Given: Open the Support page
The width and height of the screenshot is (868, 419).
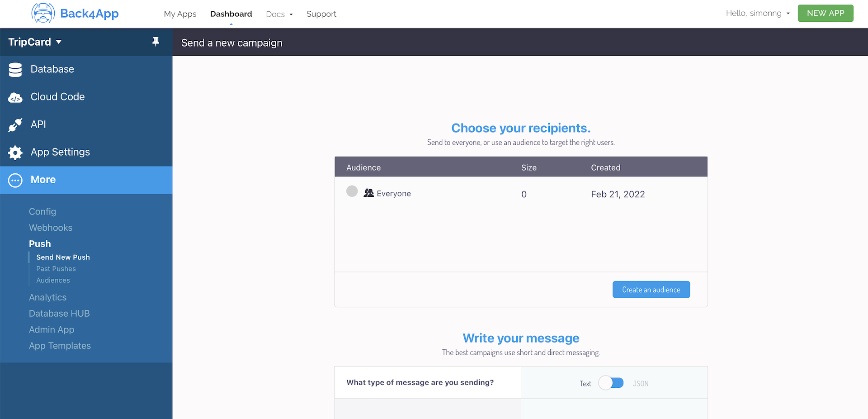Looking at the screenshot, I should click(321, 14).
